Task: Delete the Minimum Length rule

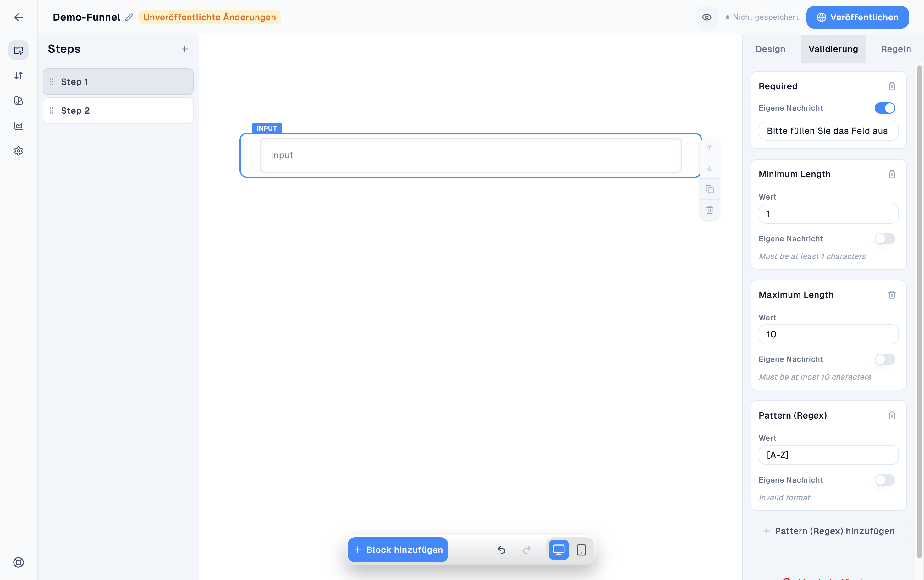Action: [892, 174]
